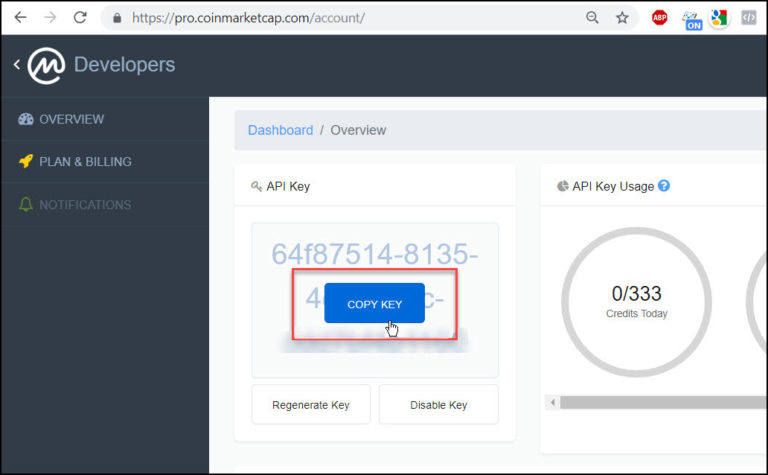This screenshot has height=475, width=768.
Task: Click the 0/333 credits value
Action: click(x=637, y=294)
